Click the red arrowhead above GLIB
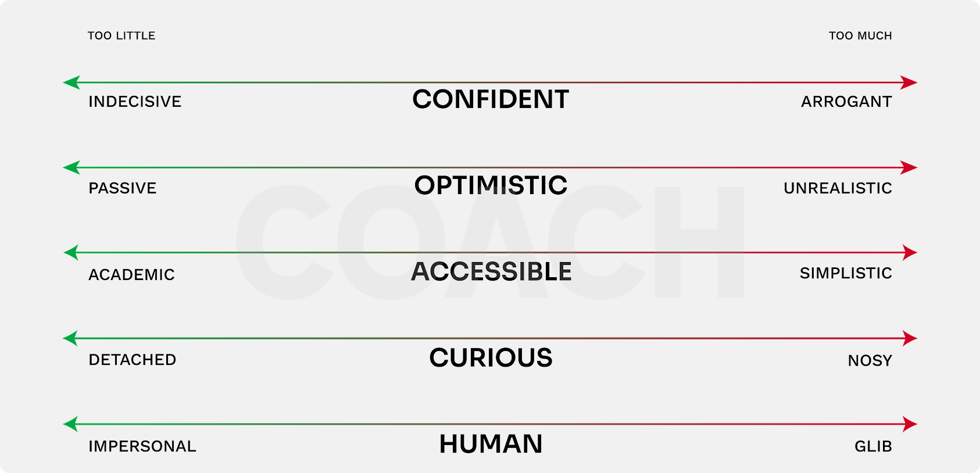This screenshot has height=473, width=980. click(x=909, y=424)
